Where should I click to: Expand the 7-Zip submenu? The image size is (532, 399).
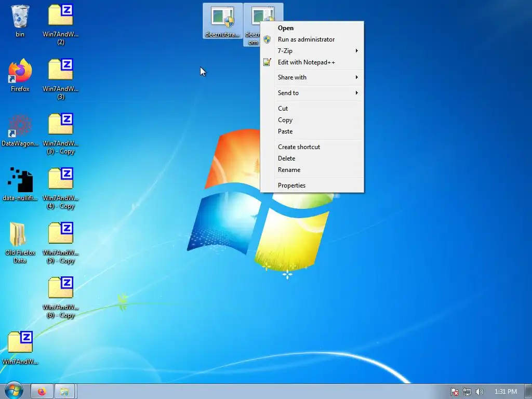[312, 51]
